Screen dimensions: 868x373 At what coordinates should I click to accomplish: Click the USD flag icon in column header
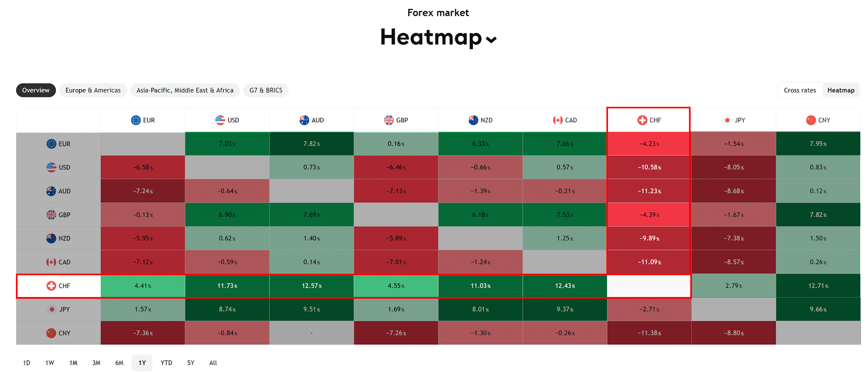(220, 120)
